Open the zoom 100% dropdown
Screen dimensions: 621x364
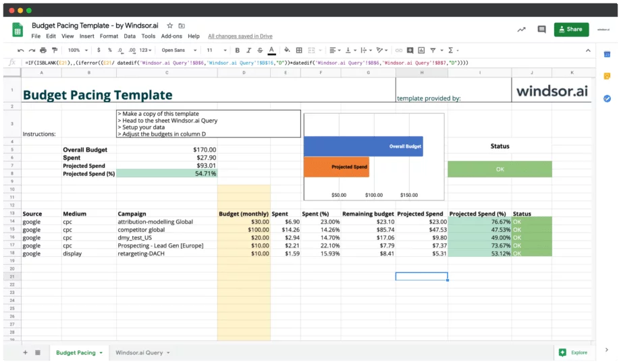click(78, 51)
